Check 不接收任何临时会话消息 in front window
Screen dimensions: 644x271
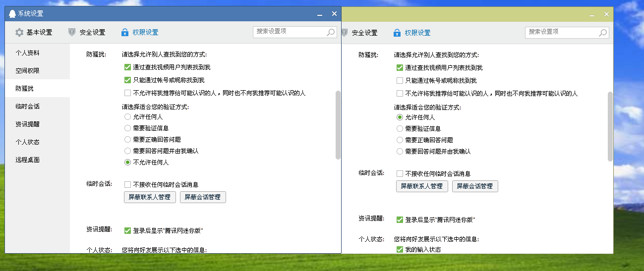(127, 184)
